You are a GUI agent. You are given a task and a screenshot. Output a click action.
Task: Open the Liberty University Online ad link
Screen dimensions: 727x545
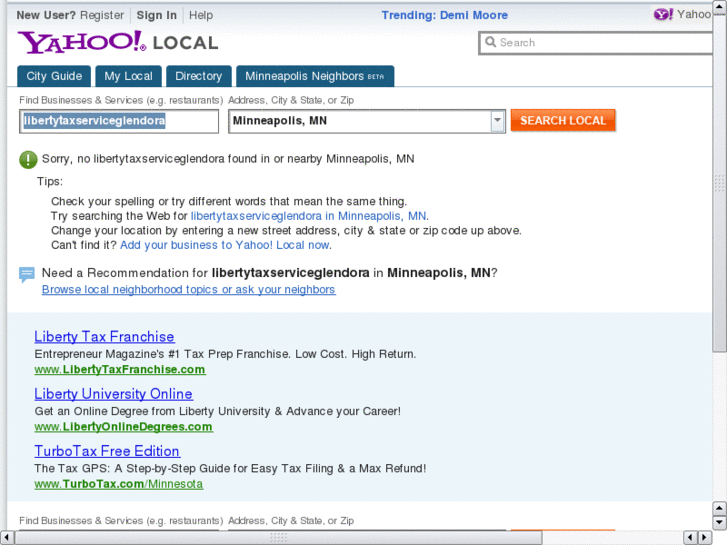click(x=114, y=394)
